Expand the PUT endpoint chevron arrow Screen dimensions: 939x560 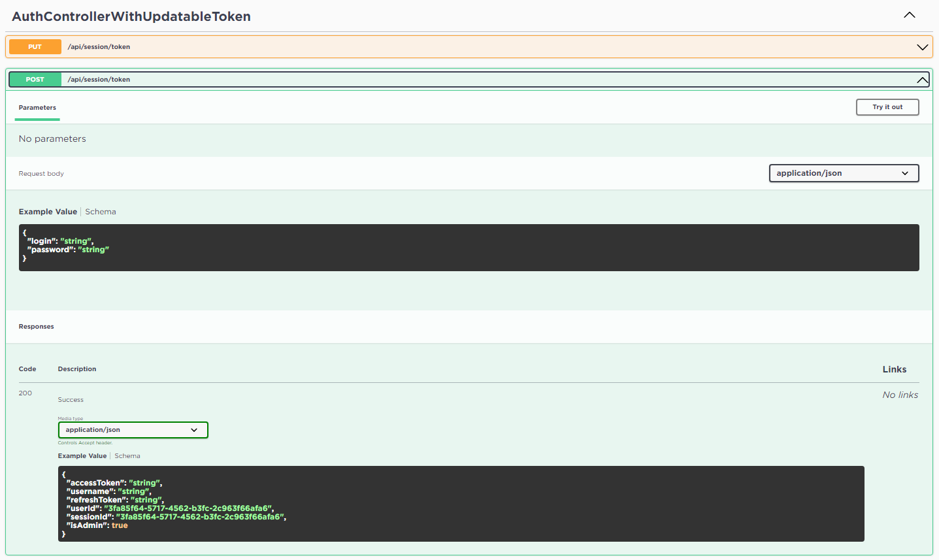click(x=922, y=47)
